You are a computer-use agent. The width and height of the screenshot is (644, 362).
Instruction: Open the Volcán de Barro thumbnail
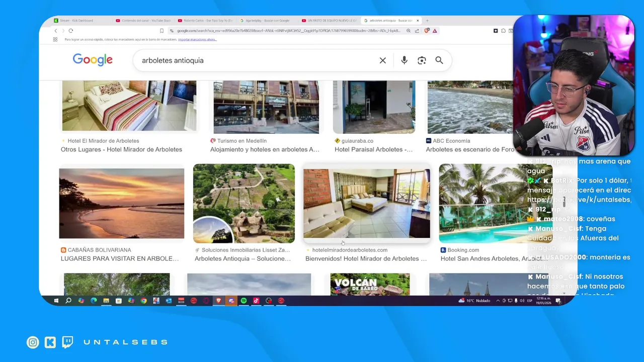tap(370, 284)
